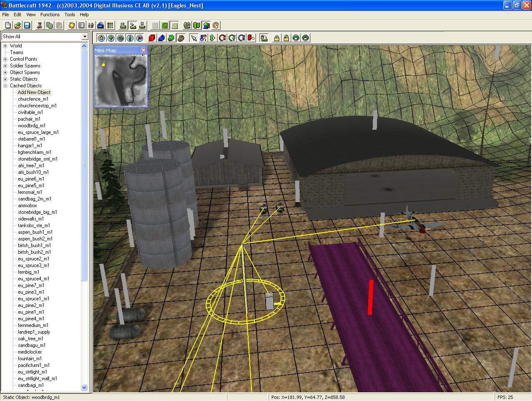Image resolution: width=532 pixels, height=401 pixels.
Task: Toggle the tank vehicle filter round button
Action: [x=120, y=38]
